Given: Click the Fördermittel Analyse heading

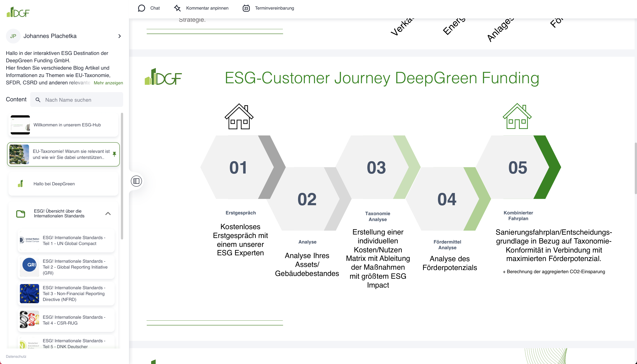Looking at the screenshot, I should click(x=447, y=245).
